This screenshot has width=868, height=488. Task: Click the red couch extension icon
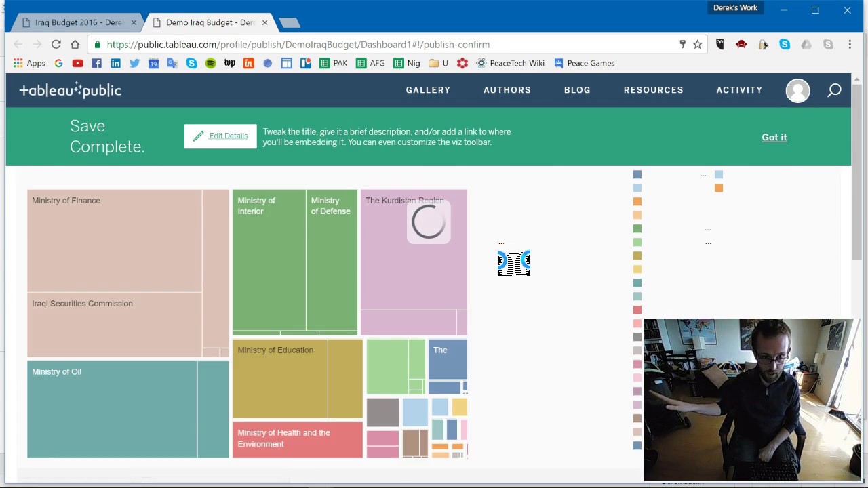pos(741,44)
